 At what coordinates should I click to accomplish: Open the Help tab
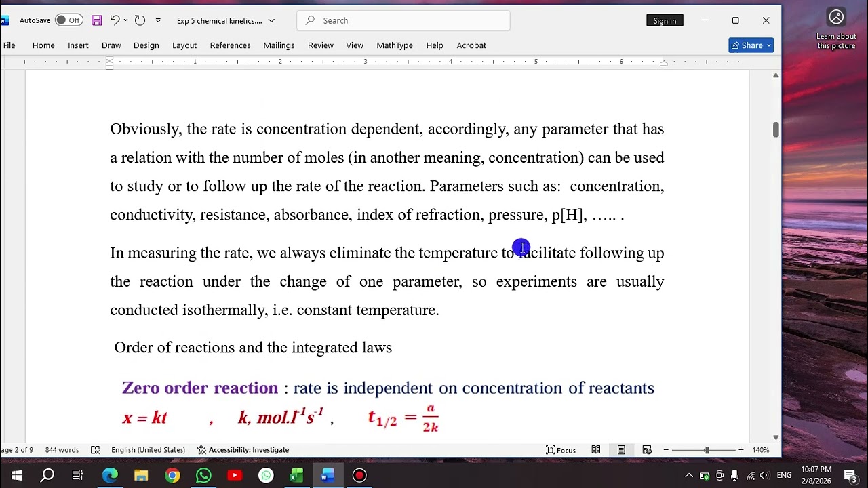435,45
